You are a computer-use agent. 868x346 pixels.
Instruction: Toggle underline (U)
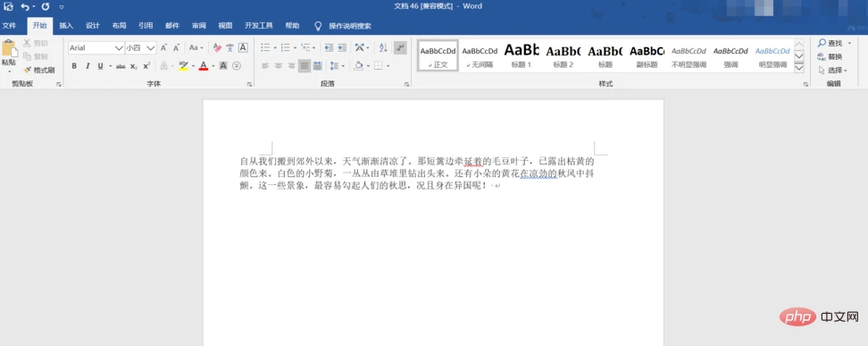tap(100, 66)
